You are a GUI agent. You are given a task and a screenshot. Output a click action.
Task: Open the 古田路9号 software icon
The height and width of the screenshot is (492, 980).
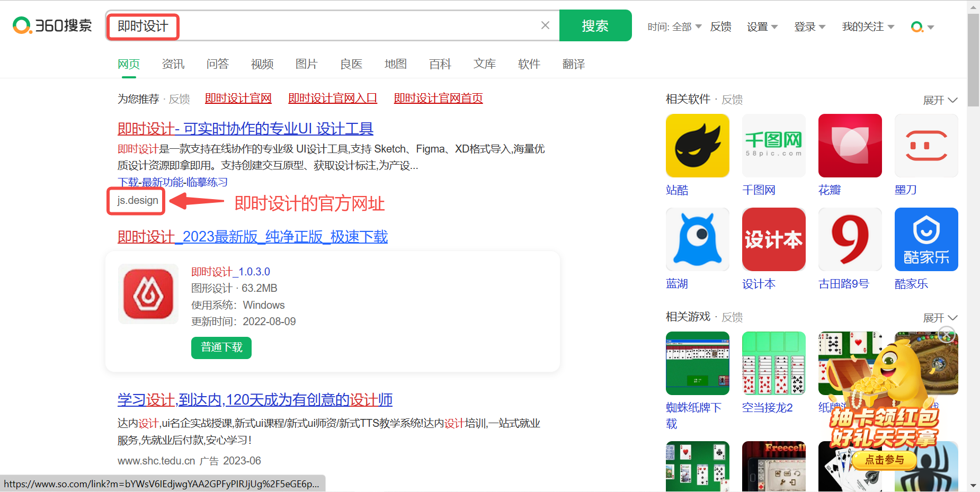[850, 239]
